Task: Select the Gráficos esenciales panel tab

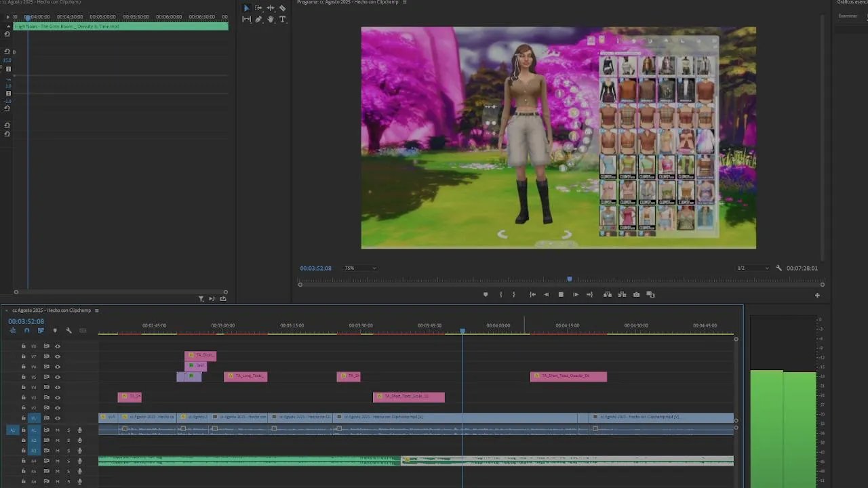Action: click(x=852, y=2)
